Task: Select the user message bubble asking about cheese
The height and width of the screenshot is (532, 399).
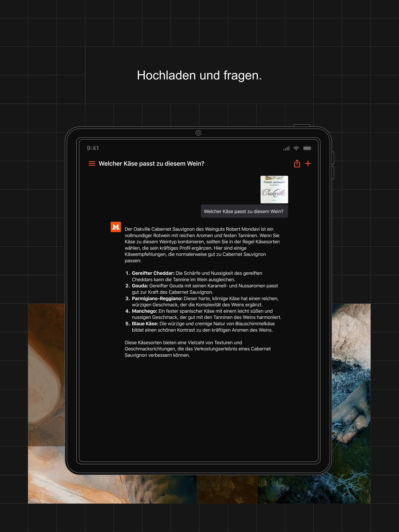Action: 244,211
